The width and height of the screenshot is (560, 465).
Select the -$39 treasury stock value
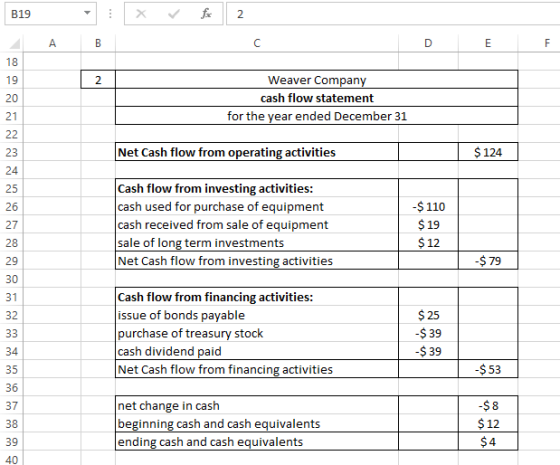click(x=428, y=333)
